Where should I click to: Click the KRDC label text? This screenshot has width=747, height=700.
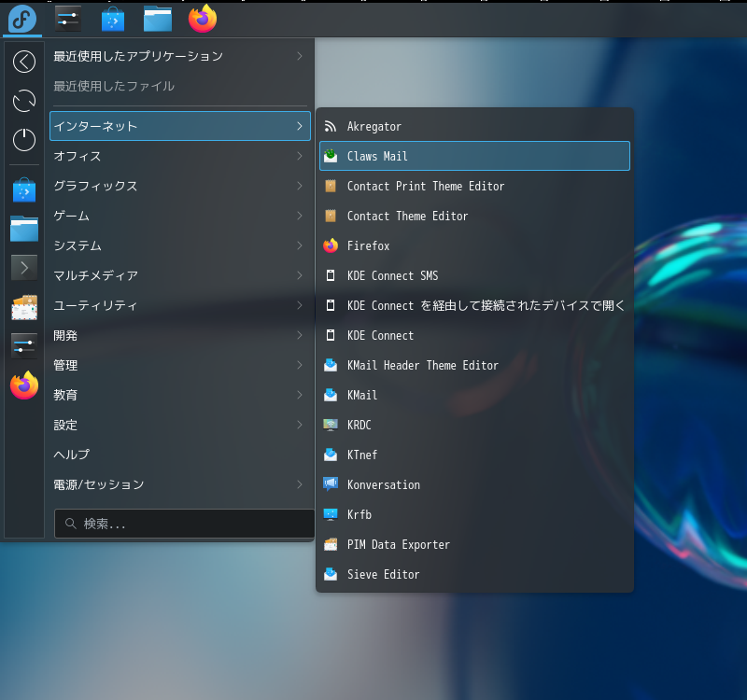pyautogui.click(x=359, y=425)
